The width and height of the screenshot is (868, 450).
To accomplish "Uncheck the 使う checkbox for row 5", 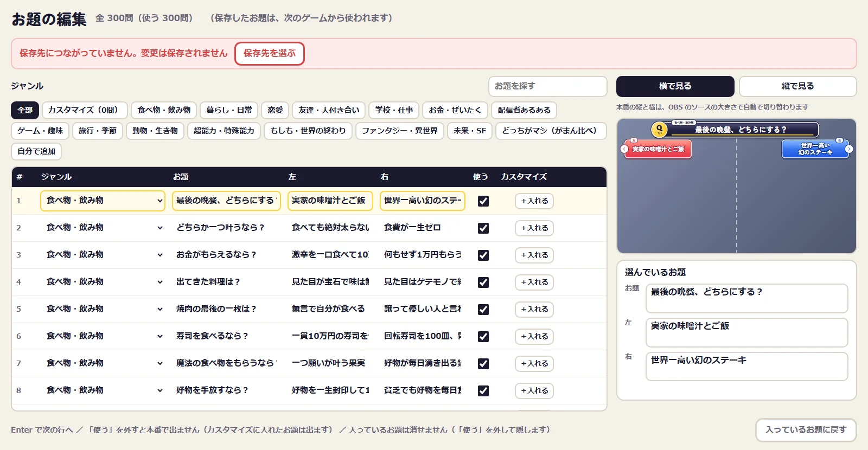I will pyautogui.click(x=483, y=310).
